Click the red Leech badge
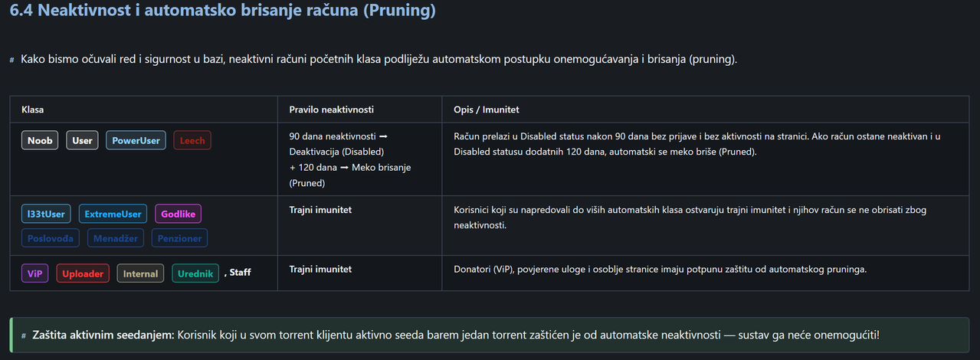 [192, 140]
